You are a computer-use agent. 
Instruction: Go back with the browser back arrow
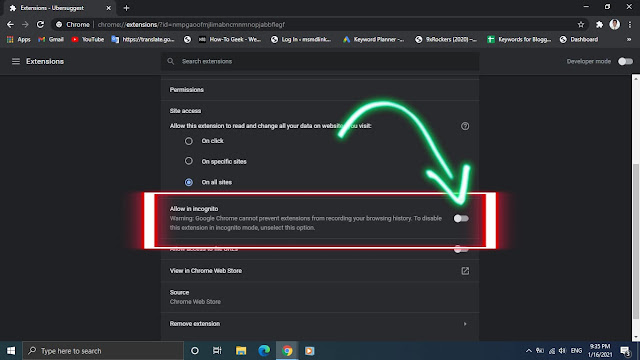pos(10,24)
